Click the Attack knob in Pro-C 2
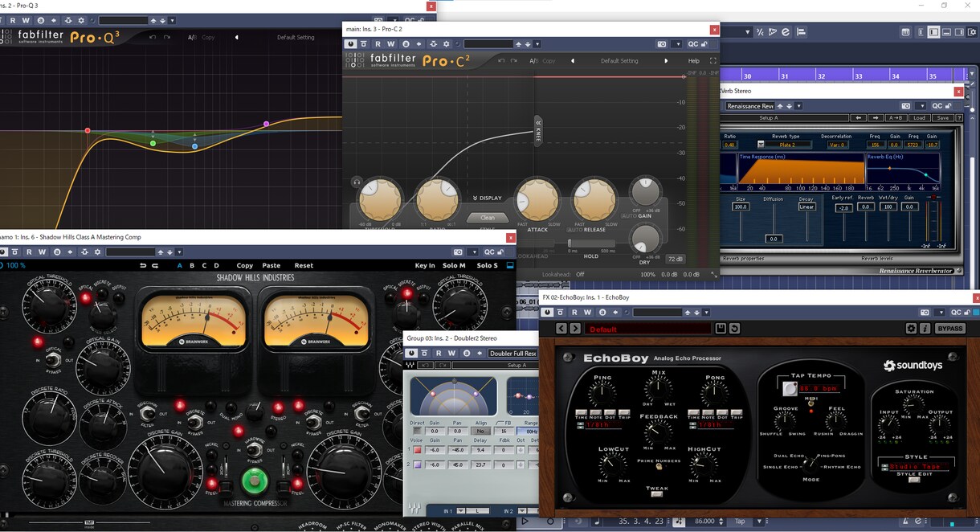 (537, 199)
